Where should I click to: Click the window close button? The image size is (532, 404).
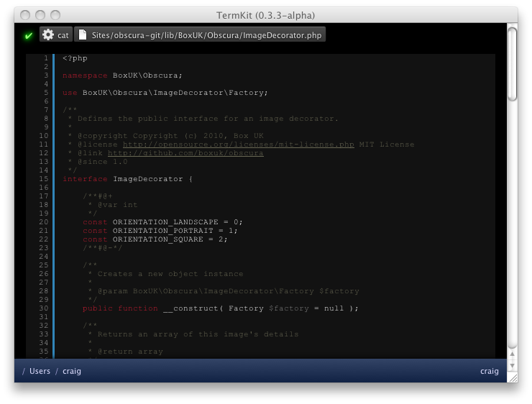[x=25, y=15]
